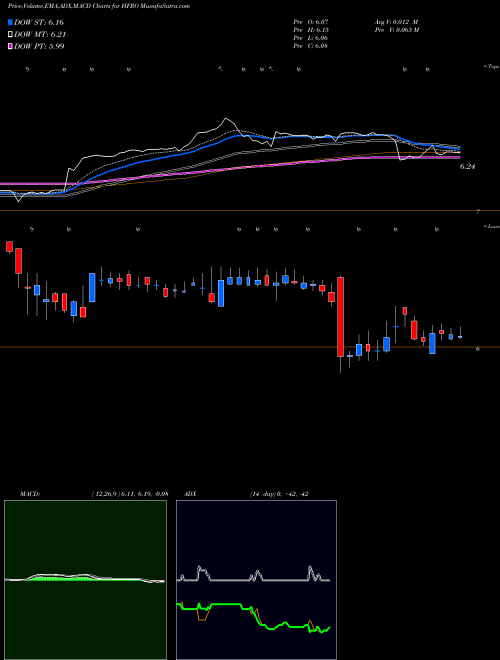Click the 'DOW ST: 6.16' legend text
The image size is (500, 660).
click(39, 22)
